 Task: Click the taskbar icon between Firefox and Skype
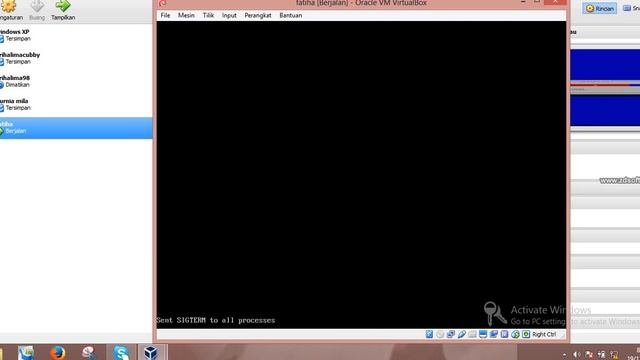tap(89, 352)
